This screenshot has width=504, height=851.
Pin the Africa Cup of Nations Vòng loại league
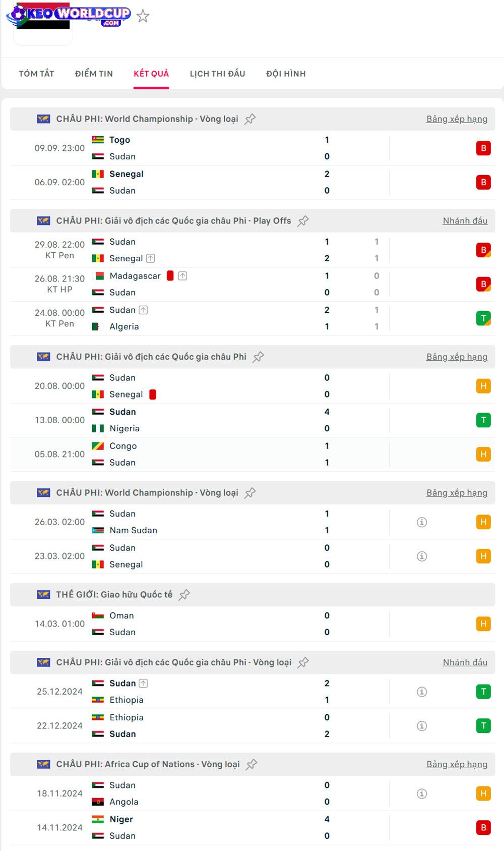[x=251, y=765]
